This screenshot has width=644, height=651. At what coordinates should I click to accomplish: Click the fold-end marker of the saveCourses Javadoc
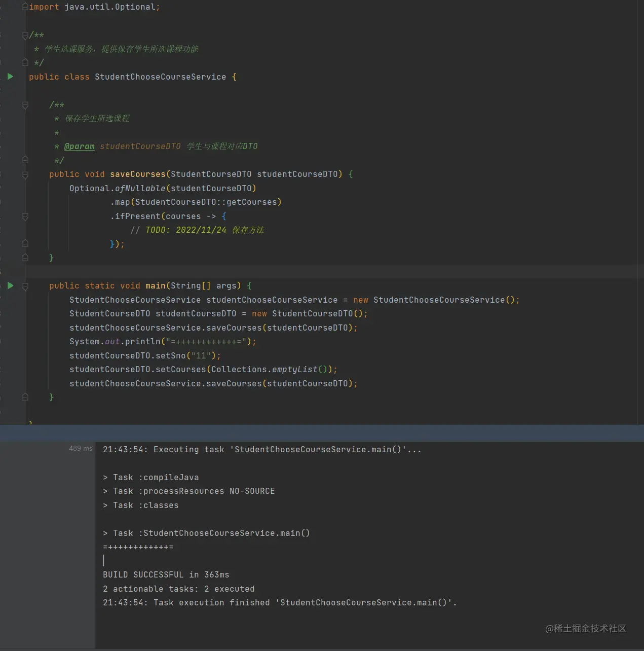[25, 160]
